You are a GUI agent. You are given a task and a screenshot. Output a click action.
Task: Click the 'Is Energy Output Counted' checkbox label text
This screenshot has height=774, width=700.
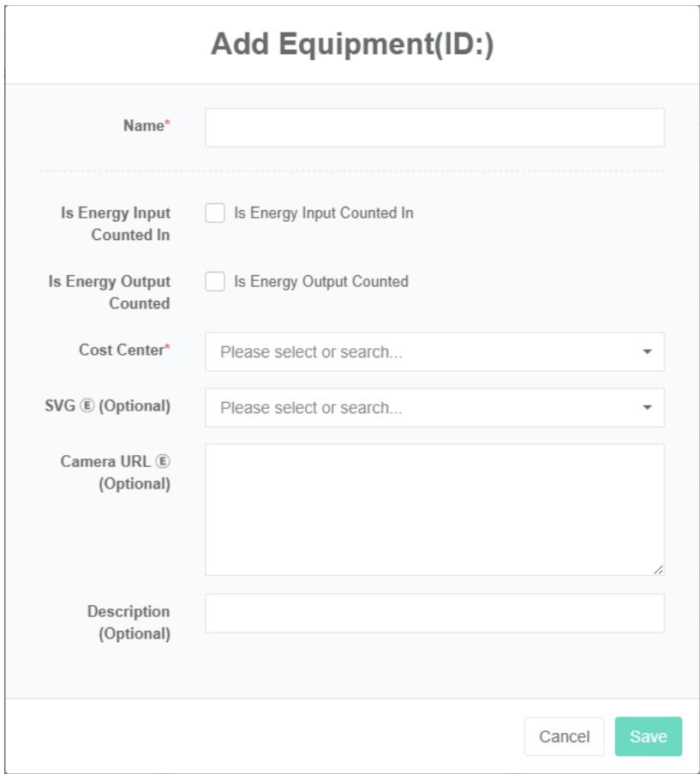(x=320, y=282)
